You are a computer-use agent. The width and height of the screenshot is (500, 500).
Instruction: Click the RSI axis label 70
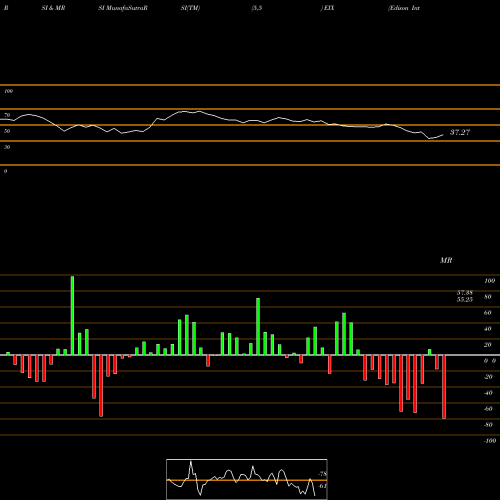(7, 115)
